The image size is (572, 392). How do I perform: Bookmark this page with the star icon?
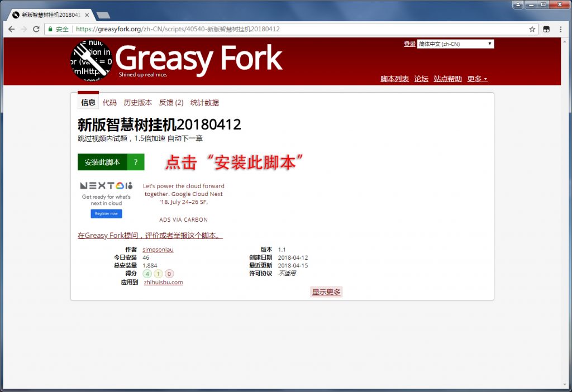tap(532, 29)
